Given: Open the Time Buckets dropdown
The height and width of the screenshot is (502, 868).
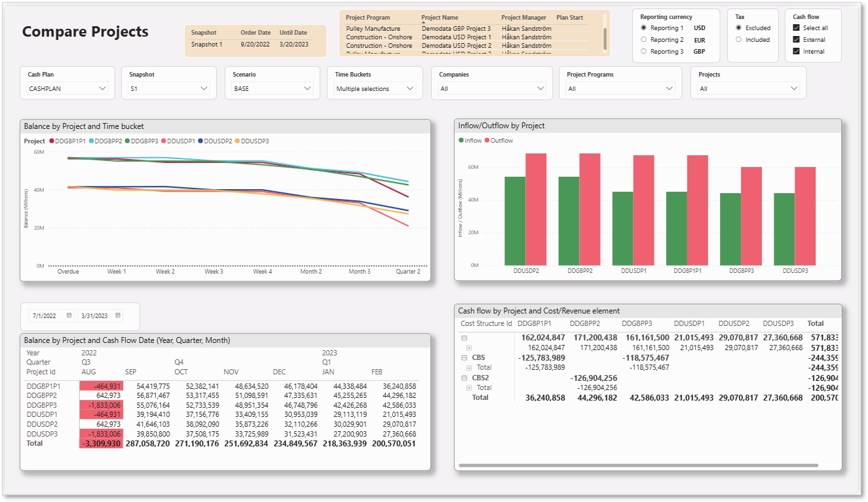Looking at the screenshot, I should pyautogui.click(x=375, y=88).
